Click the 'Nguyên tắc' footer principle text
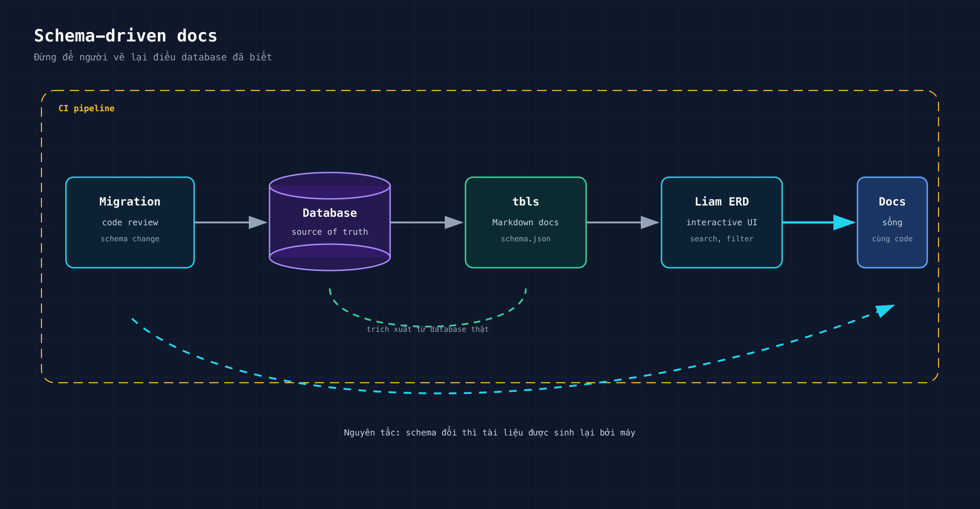This screenshot has height=509, width=980. tap(490, 433)
